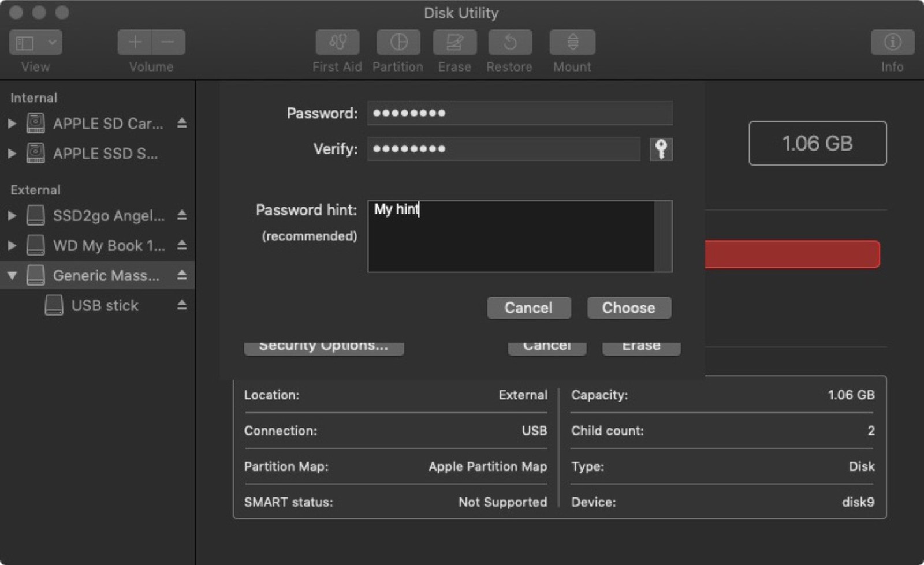Click the key icon beside the Verify field
Screen dimensions: 924x565
coord(661,149)
